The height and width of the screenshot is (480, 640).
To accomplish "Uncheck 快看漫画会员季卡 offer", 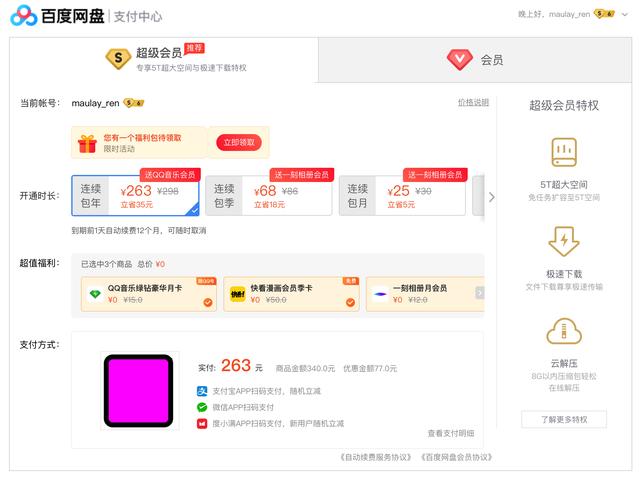I will [x=350, y=302].
